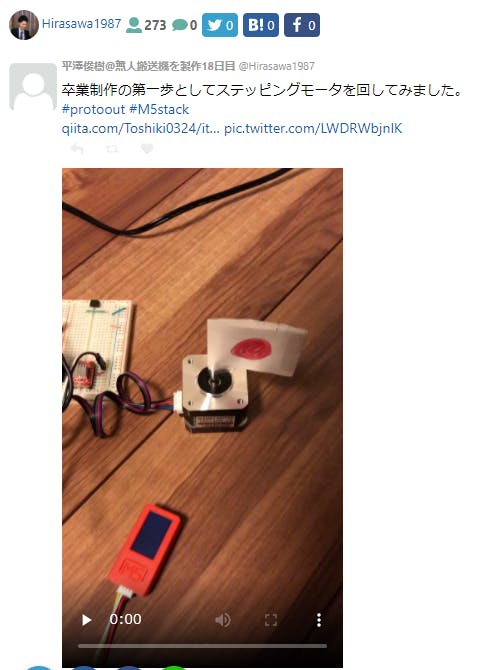Click the green followers count icon
483x670 pixels.
(x=134, y=25)
